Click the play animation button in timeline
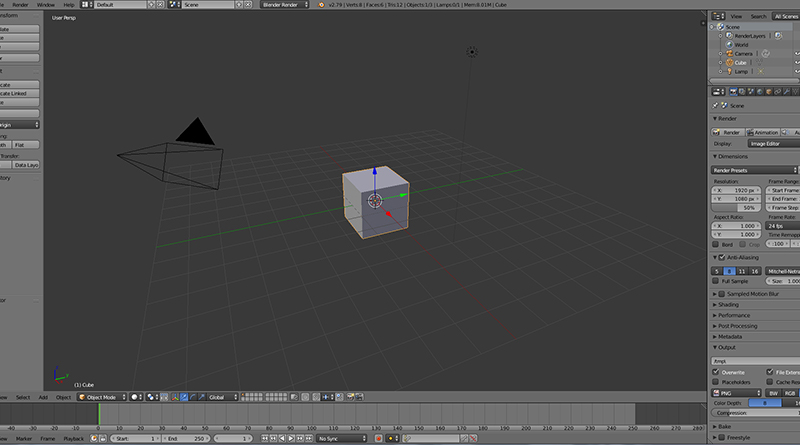This screenshot has height=445, width=800. [x=290, y=438]
